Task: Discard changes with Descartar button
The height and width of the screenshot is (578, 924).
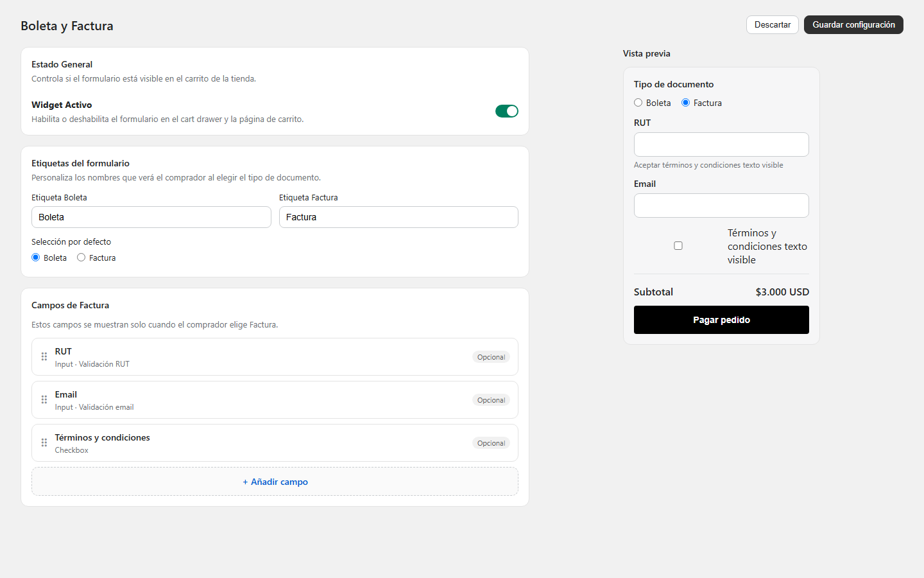Action: (x=773, y=24)
